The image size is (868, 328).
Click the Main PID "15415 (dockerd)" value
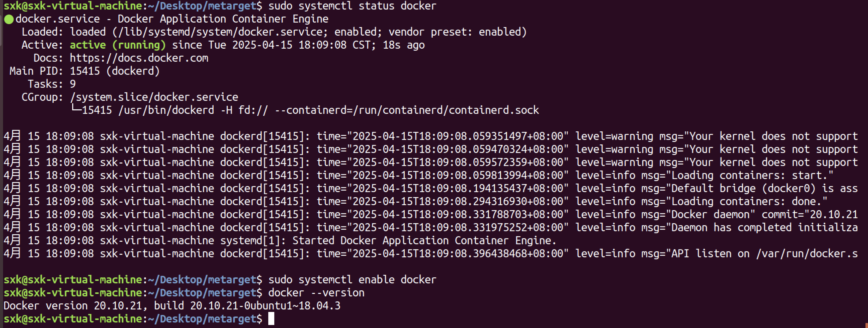click(115, 71)
